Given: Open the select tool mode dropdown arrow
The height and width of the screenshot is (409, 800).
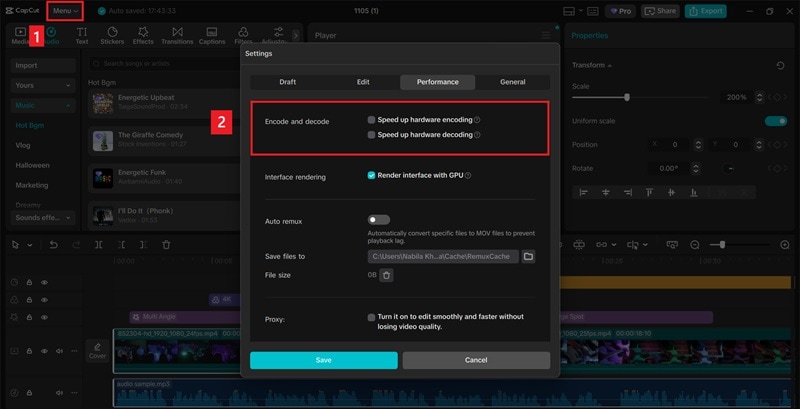Looking at the screenshot, I should (x=30, y=245).
